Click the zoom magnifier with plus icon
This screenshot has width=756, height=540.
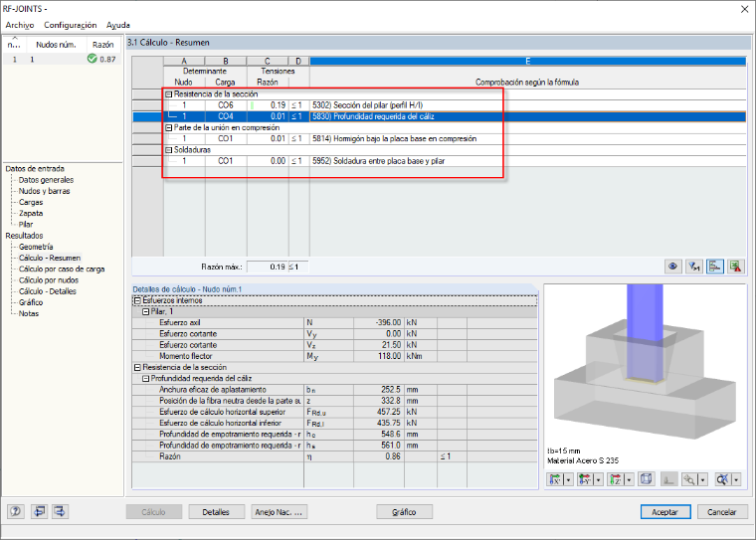[x=690, y=479]
